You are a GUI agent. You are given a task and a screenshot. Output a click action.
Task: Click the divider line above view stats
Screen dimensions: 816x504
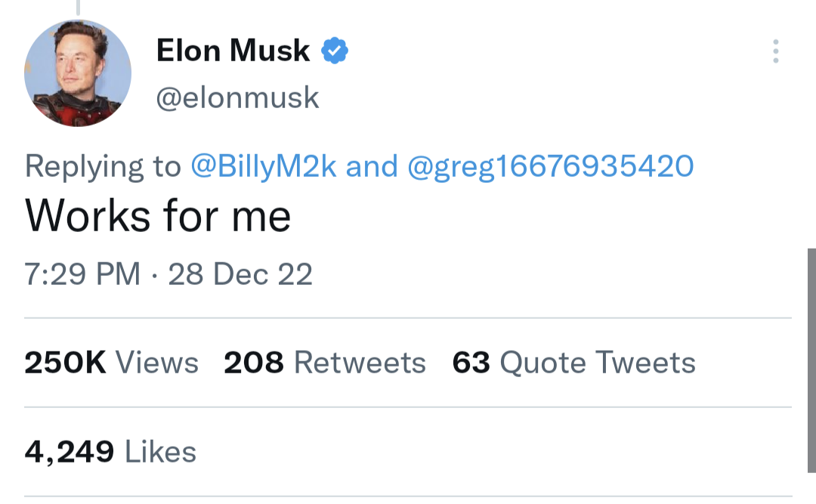408,318
